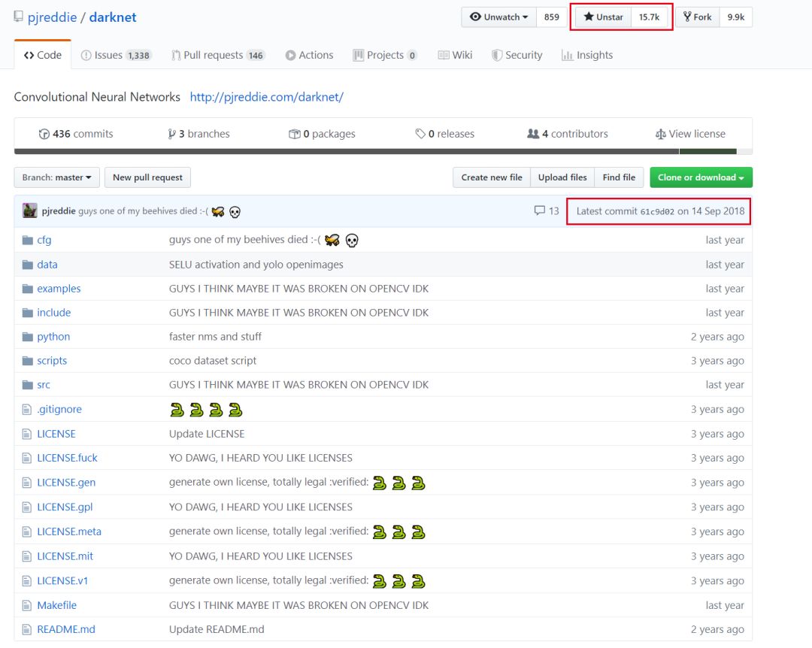
Task: Open the pjreddie.com/darknet link
Action: point(266,97)
